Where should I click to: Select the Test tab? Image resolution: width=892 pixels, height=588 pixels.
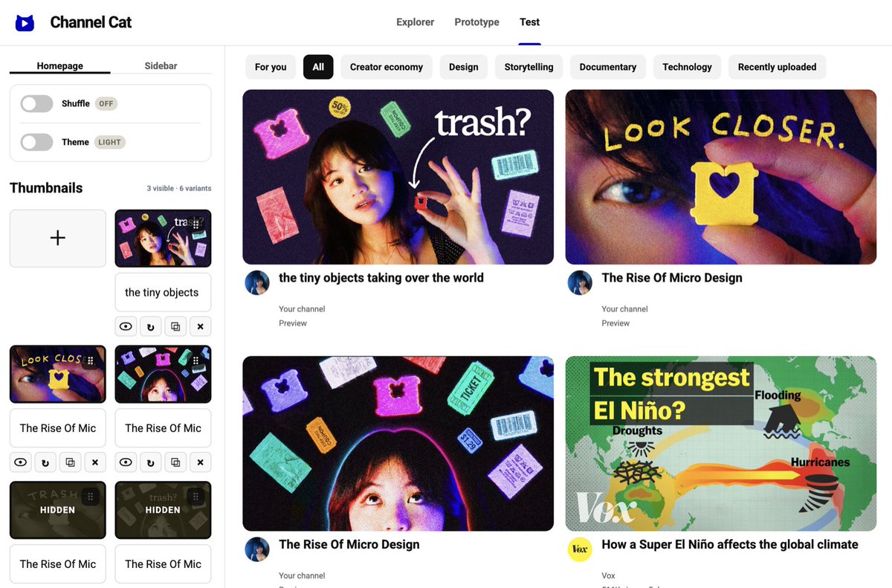(530, 22)
